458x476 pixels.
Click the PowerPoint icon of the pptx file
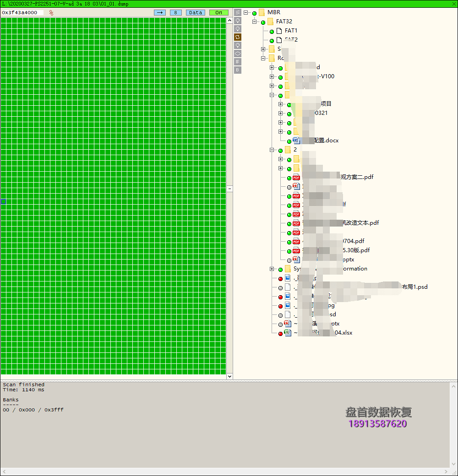click(x=296, y=260)
